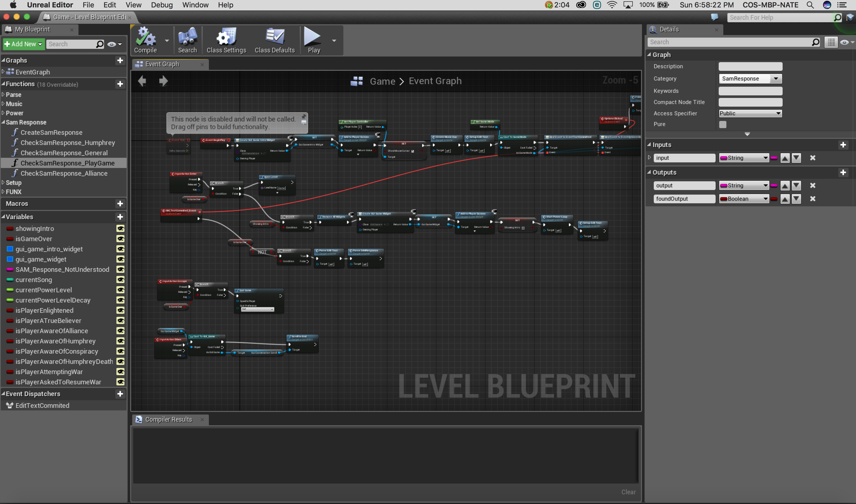Toggle visibility of showingIntro variable
Screen dimensions: 856x504
(120, 229)
